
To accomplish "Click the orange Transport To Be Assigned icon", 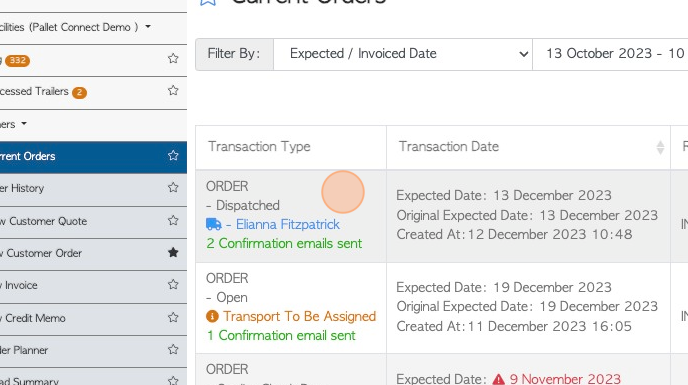I will pos(212,316).
